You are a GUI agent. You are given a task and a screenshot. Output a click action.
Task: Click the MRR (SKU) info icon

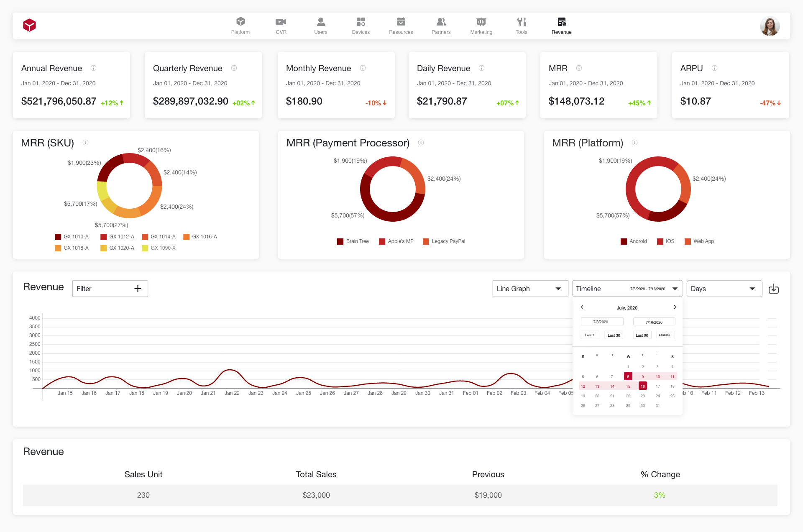tap(86, 143)
